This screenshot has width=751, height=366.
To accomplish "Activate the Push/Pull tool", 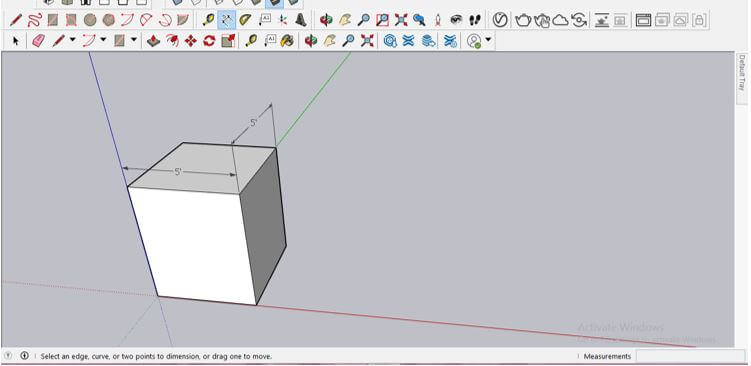I will [153, 41].
